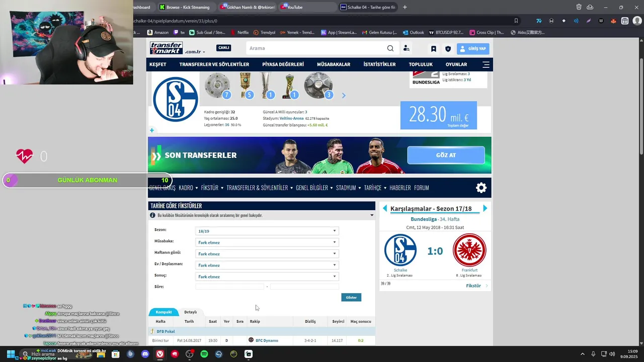Select the Kompakt tab
This screenshot has width=644, height=362.
[x=164, y=312]
